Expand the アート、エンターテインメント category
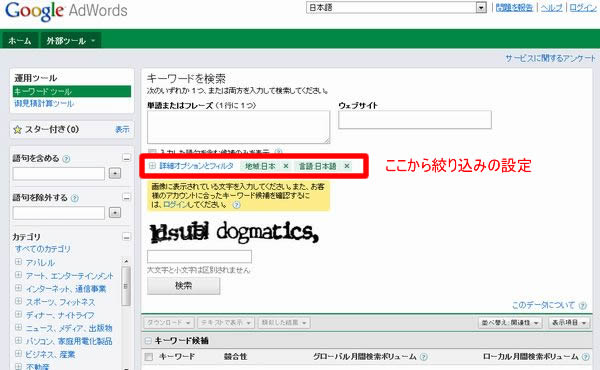The width and height of the screenshot is (600, 370). (18, 275)
